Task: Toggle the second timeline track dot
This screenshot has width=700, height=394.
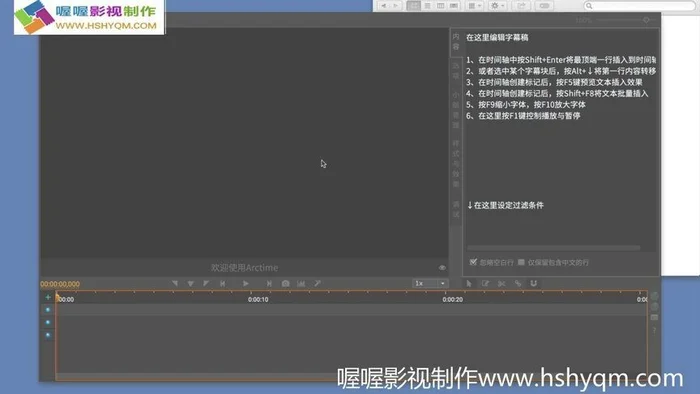Action: point(48,322)
